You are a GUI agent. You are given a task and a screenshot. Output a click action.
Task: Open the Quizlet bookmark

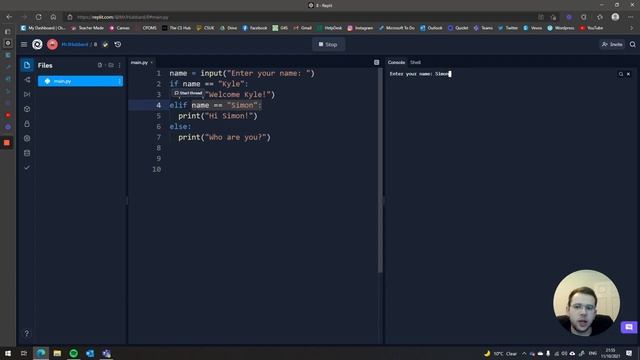458,28
